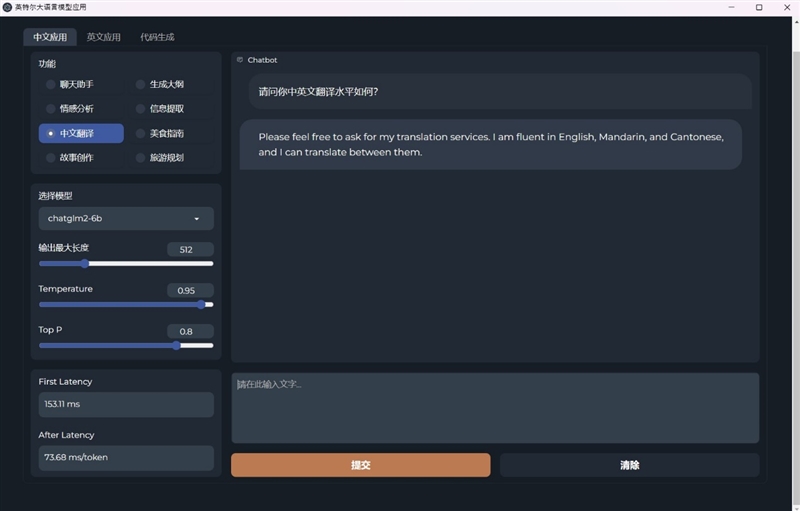Close the application window
This screenshot has width=800, height=511.
click(x=787, y=7)
